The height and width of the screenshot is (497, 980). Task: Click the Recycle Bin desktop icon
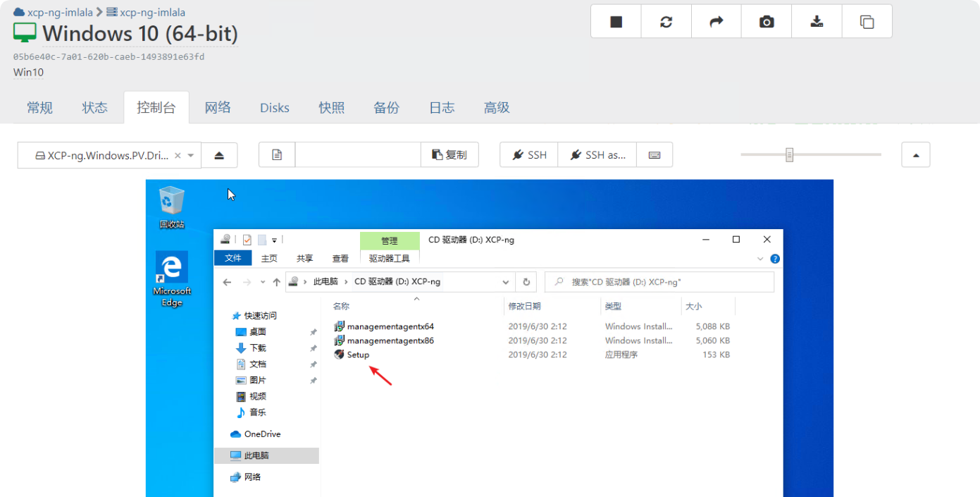click(x=171, y=207)
